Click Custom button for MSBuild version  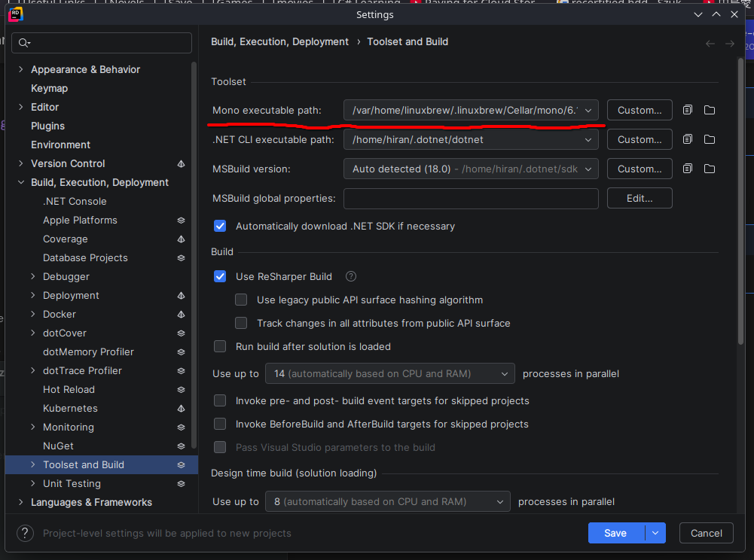pos(640,169)
